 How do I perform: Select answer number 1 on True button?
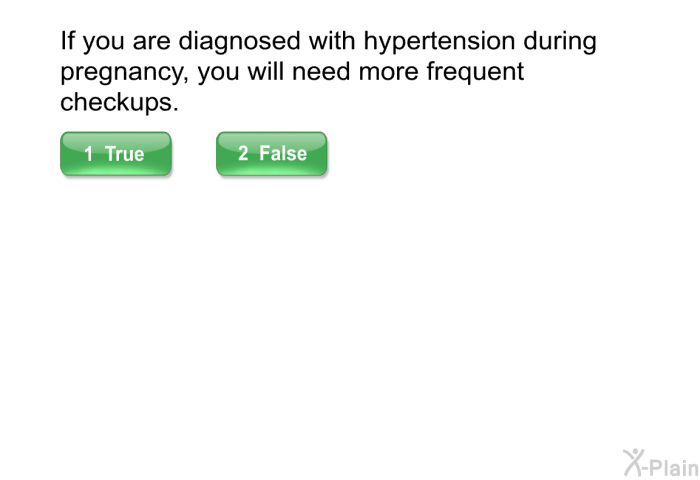(x=89, y=154)
